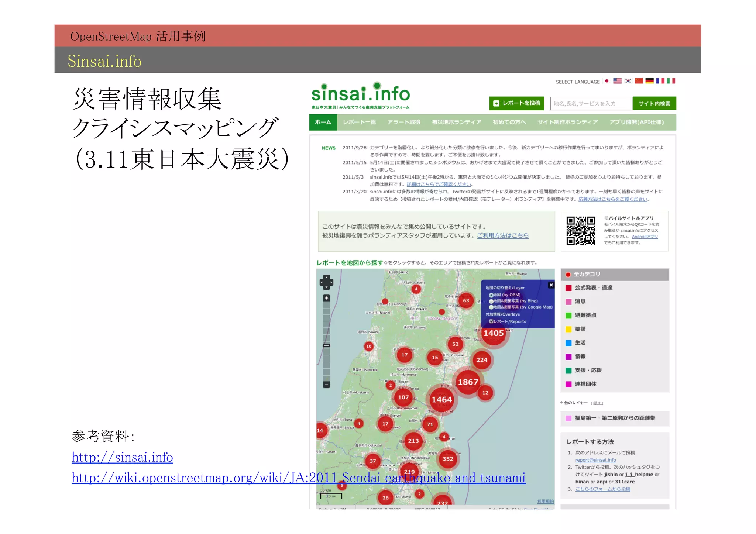Switch language using the US flag
Screen dimensions: 756x534
tap(617, 81)
